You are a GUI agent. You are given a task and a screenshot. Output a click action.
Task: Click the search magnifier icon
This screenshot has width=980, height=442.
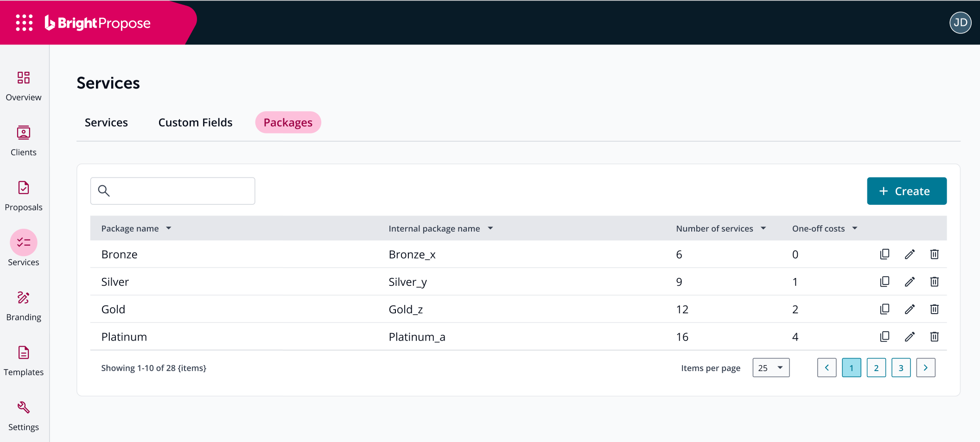coord(104,191)
